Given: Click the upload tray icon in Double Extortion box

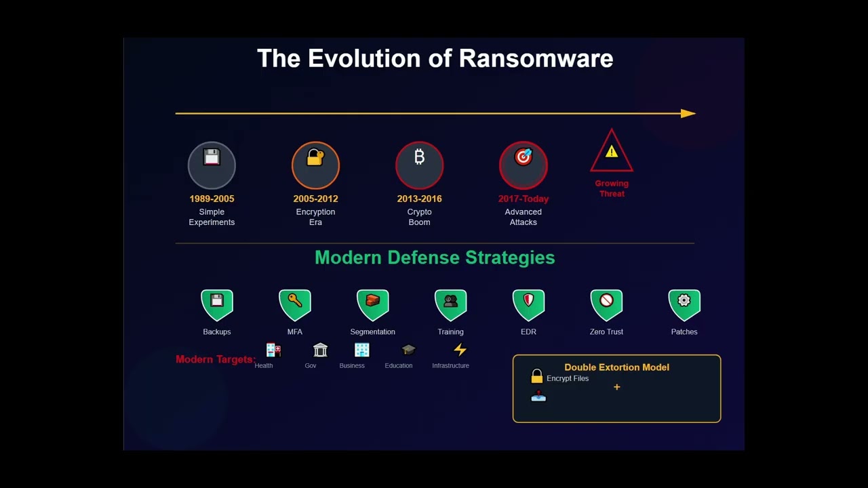Looking at the screenshot, I should [x=538, y=396].
